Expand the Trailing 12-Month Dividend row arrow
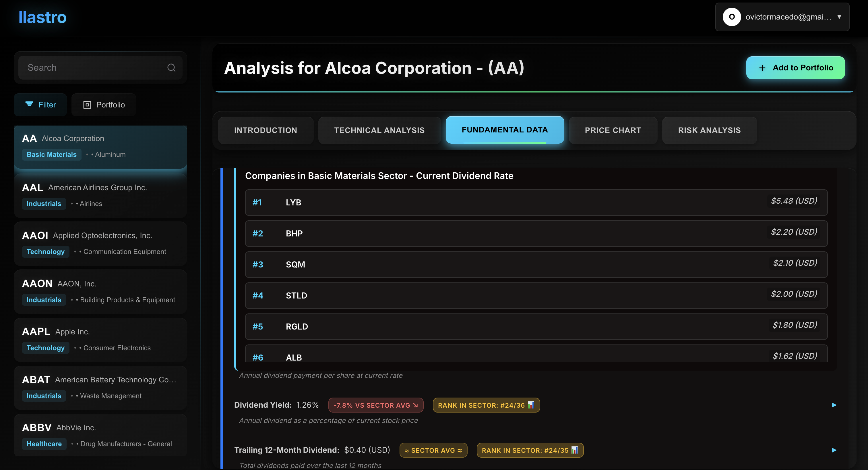 834,450
